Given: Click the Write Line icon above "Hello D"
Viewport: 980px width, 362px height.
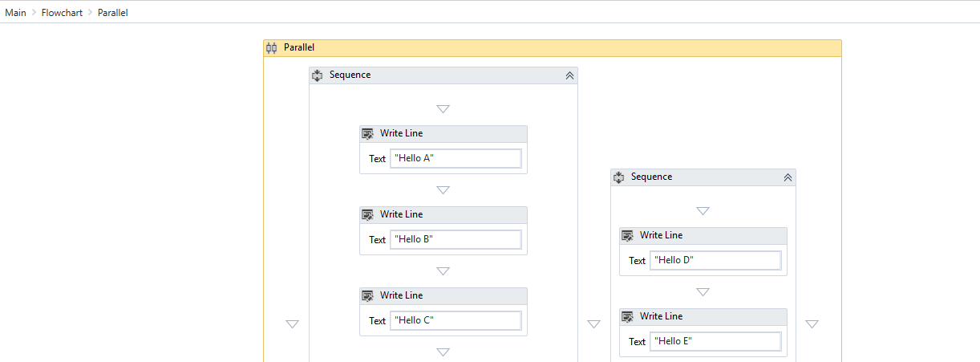Looking at the screenshot, I should pos(628,236).
